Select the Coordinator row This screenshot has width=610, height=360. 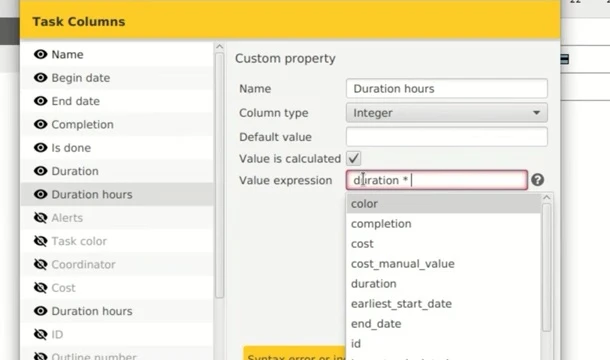[x=117, y=265]
